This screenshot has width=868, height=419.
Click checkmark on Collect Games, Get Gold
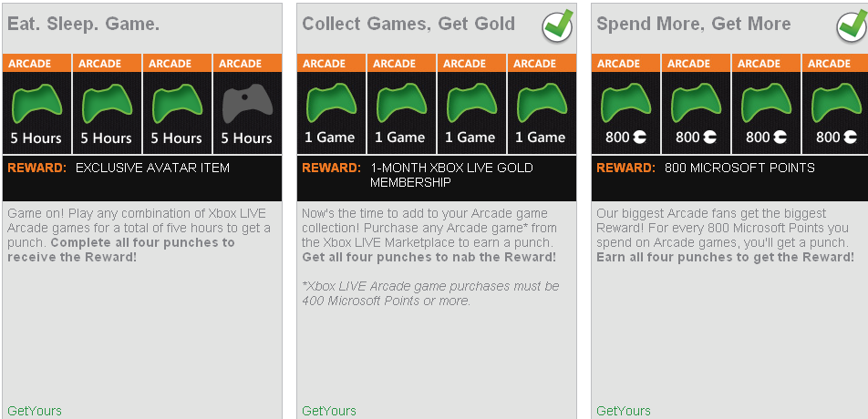[557, 26]
